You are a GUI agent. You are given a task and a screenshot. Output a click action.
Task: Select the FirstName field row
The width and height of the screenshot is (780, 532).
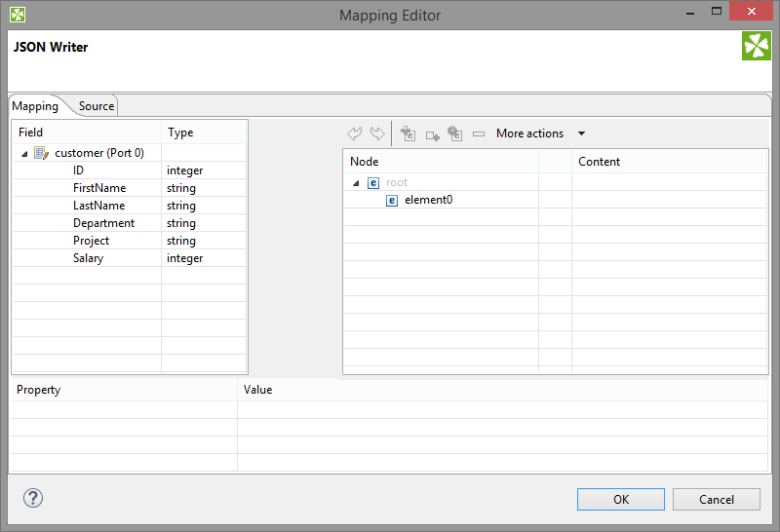(99, 188)
